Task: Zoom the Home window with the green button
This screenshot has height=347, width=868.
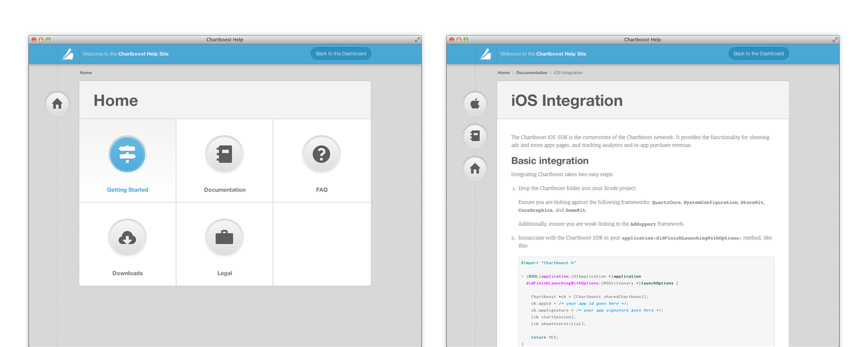Action: [48, 39]
